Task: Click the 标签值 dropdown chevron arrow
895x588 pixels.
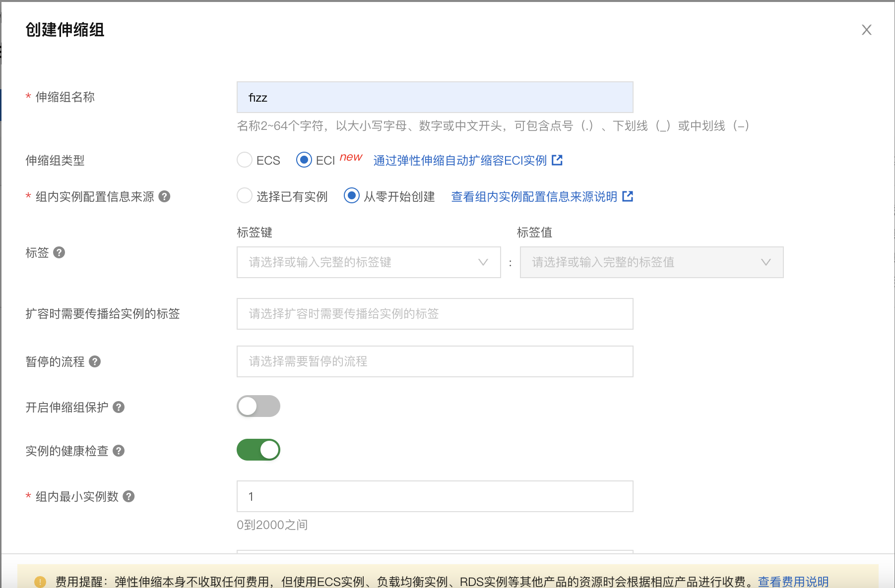Action: [x=766, y=262]
